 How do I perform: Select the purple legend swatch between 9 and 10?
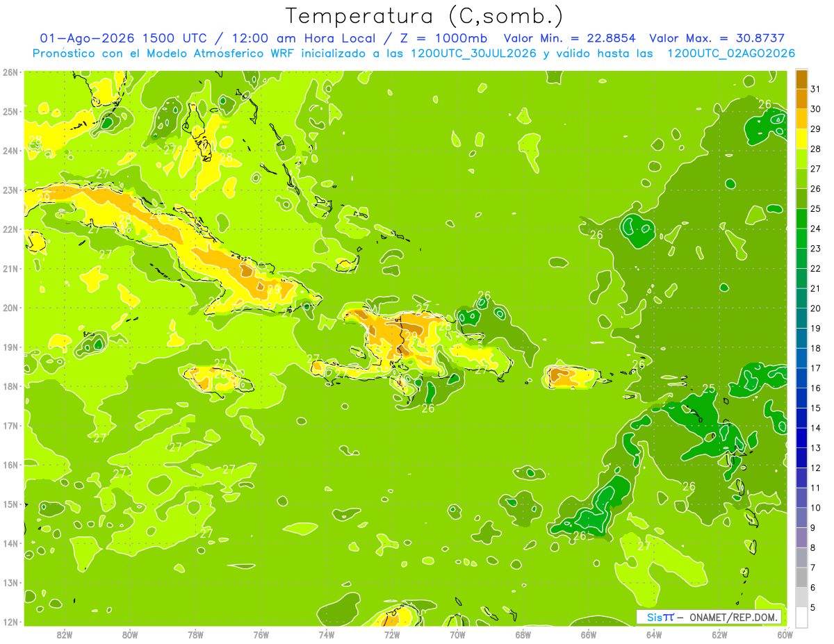801,518
